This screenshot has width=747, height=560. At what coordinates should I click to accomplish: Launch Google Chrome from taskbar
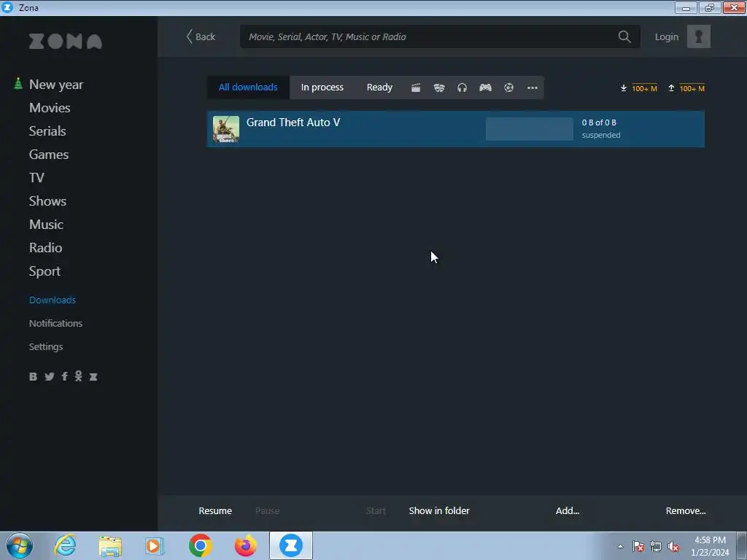click(x=200, y=545)
